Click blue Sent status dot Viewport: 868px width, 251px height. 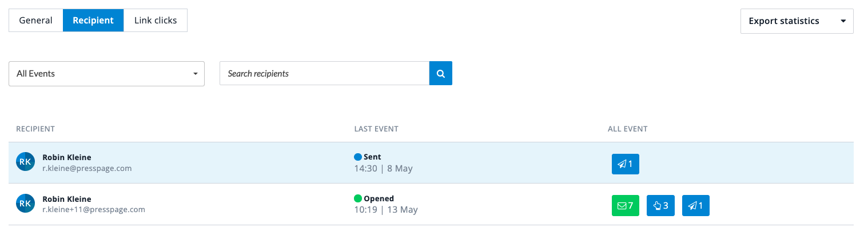coord(358,157)
